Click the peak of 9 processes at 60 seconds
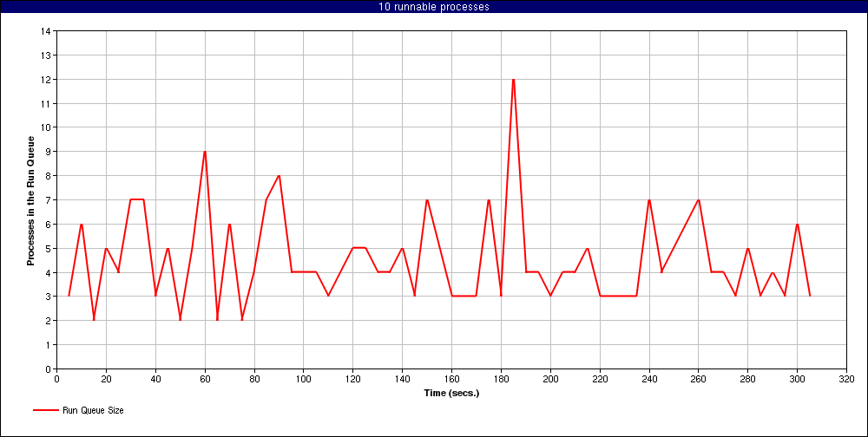 pyautogui.click(x=205, y=152)
